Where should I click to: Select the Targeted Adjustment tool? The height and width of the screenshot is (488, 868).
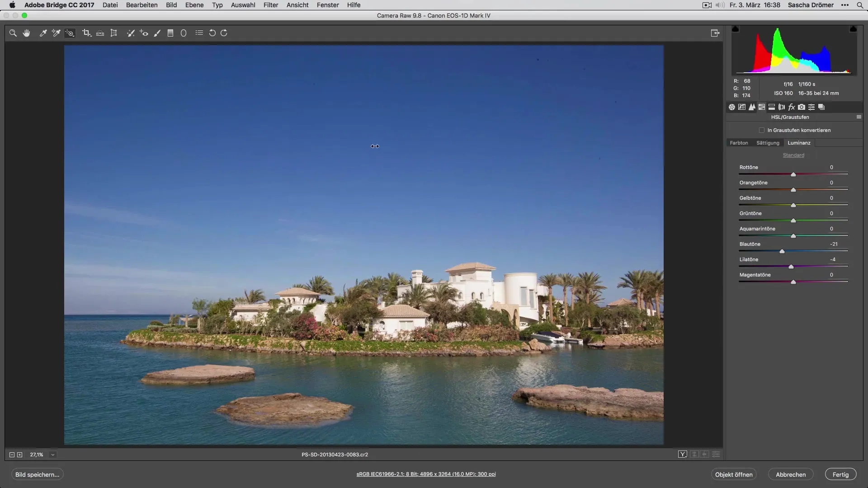coord(70,33)
